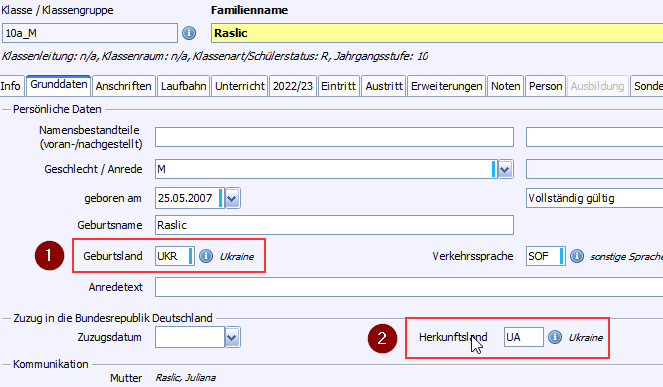Click info icon next to Klasse field
This screenshot has height=387, width=663.
coord(189,33)
